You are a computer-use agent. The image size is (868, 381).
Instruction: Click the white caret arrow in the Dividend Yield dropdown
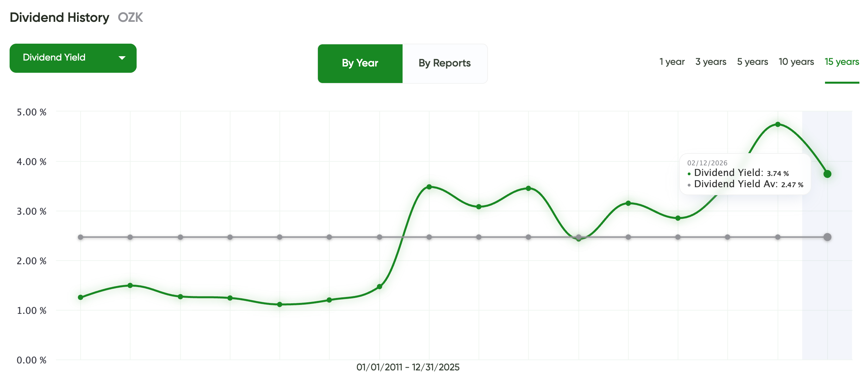(x=122, y=58)
